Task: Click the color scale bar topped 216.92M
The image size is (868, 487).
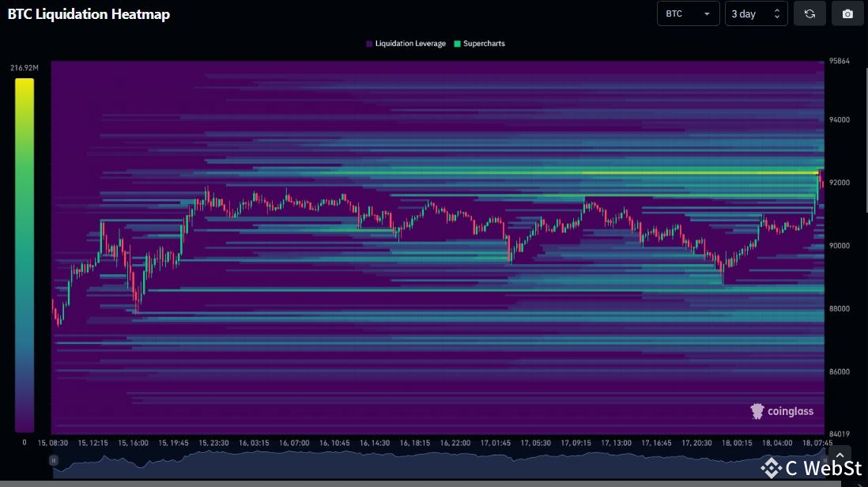Action: coord(25,255)
